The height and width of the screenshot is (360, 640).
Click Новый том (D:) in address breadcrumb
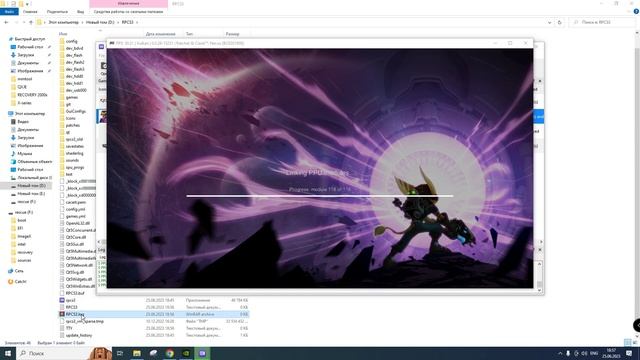coord(100,22)
